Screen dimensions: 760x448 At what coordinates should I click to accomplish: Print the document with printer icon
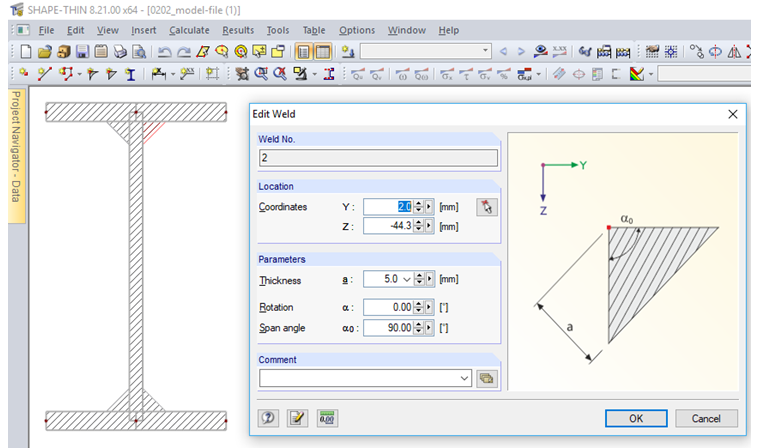tap(120, 51)
